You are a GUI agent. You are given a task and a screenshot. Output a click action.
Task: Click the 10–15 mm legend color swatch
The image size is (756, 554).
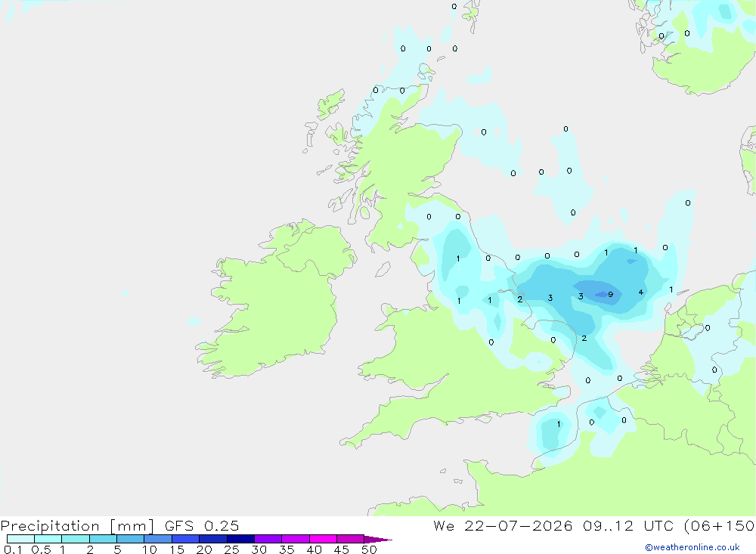click(x=158, y=539)
